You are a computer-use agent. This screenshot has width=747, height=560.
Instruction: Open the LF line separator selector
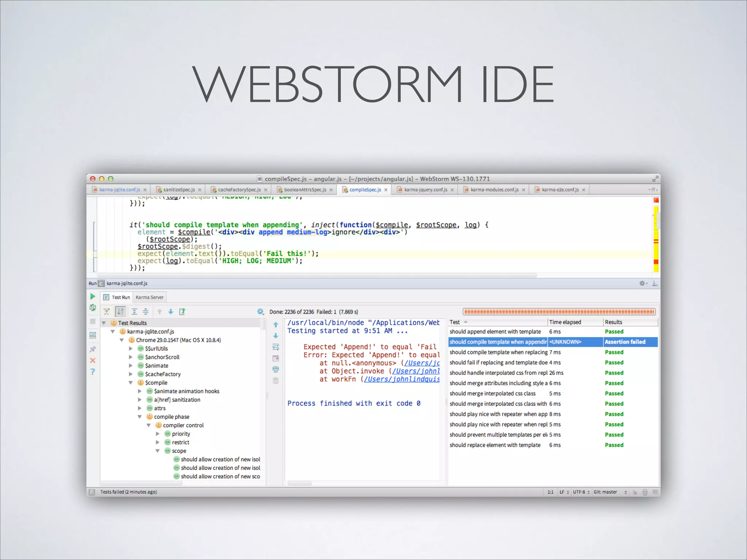564,492
